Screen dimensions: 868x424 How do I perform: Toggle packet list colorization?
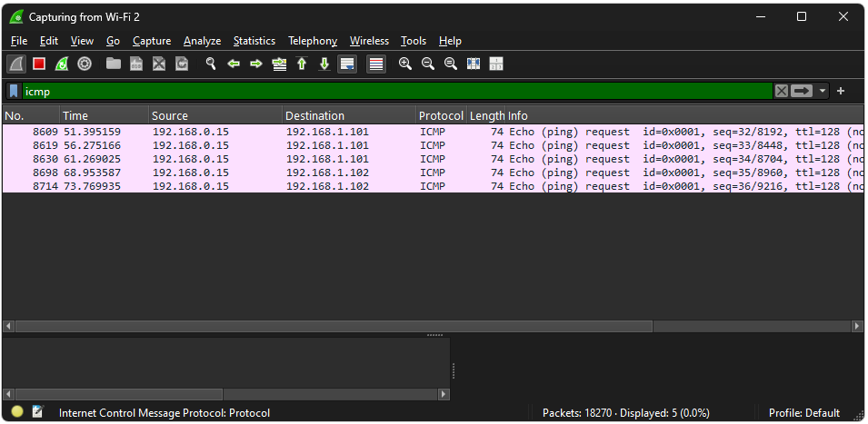pos(375,64)
